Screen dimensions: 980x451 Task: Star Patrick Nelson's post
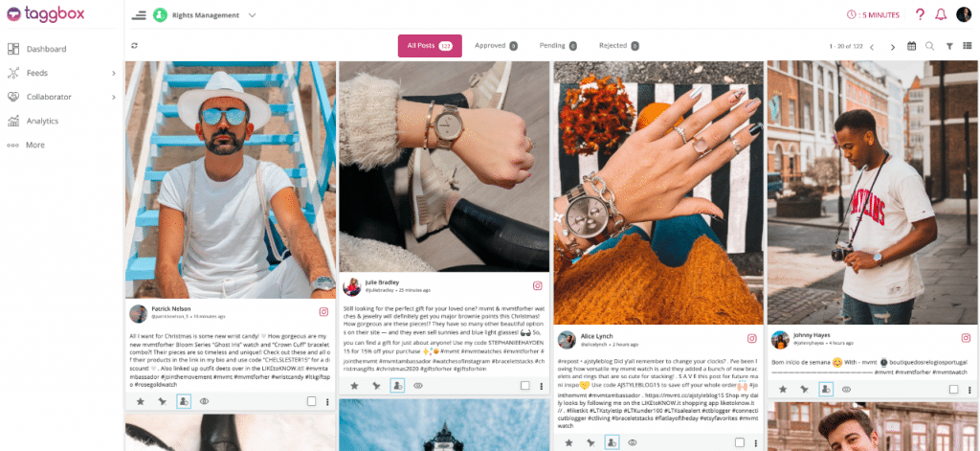[140, 401]
